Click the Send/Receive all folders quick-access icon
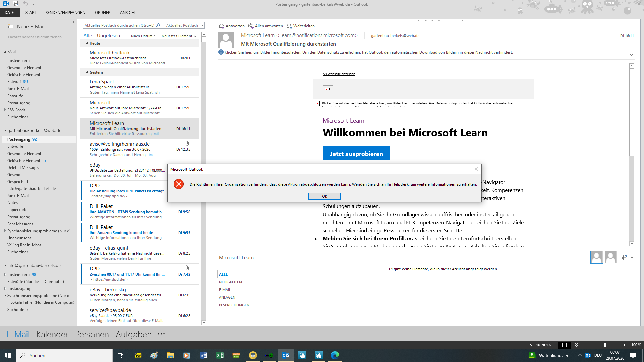This screenshot has width=644, height=362. (15, 4)
